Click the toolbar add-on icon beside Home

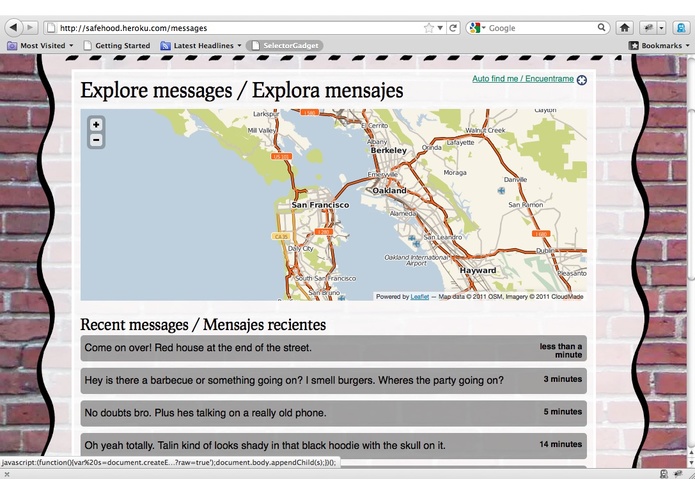click(x=648, y=28)
